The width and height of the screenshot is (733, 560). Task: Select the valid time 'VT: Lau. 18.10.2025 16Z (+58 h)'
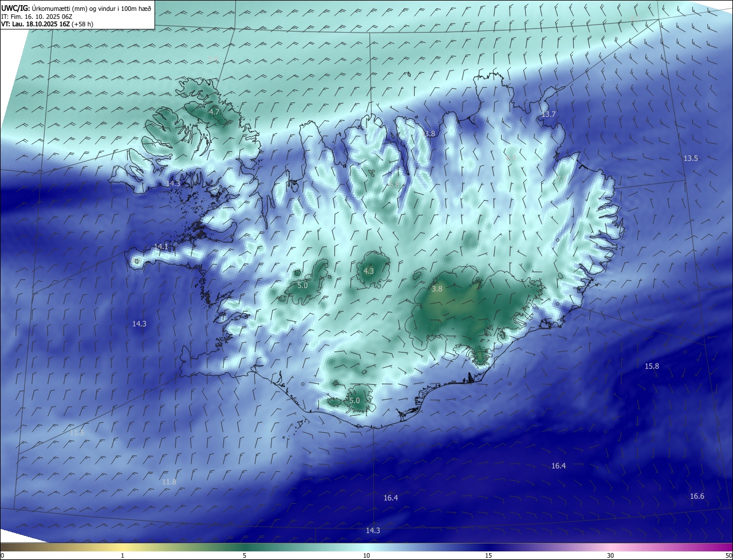coord(48,24)
